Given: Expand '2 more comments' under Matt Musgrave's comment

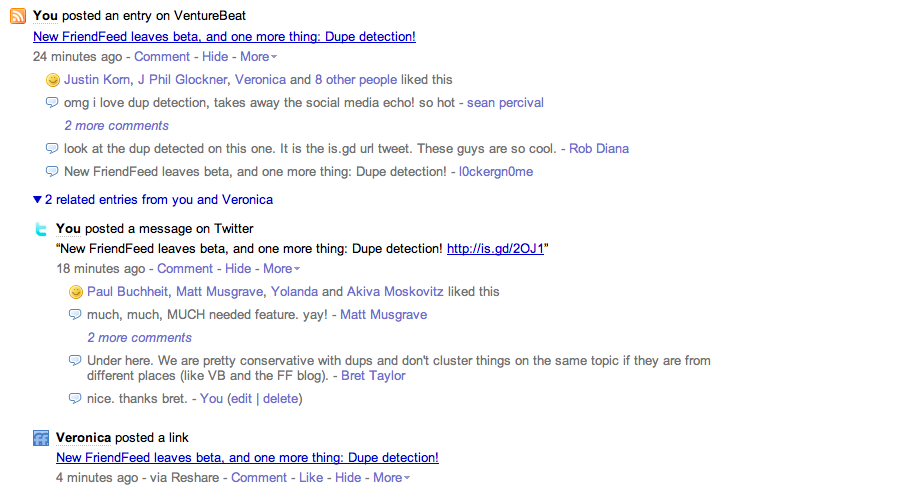Looking at the screenshot, I should [139, 338].
